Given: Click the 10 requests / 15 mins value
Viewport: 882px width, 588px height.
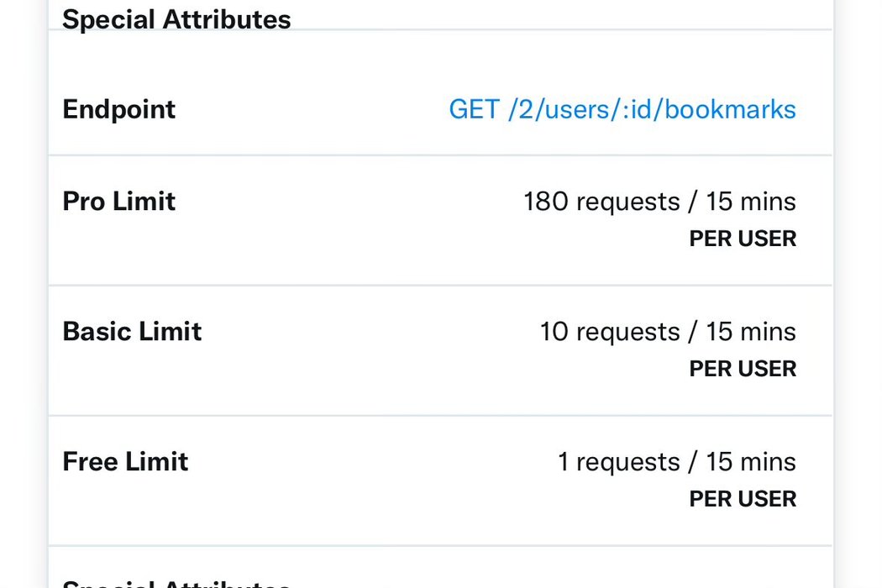Looking at the screenshot, I should [x=668, y=332].
